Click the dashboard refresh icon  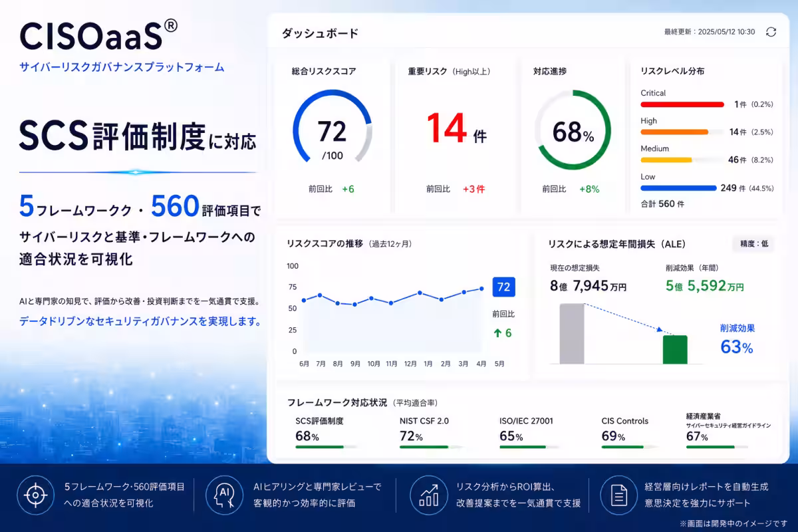coord(771,32)
